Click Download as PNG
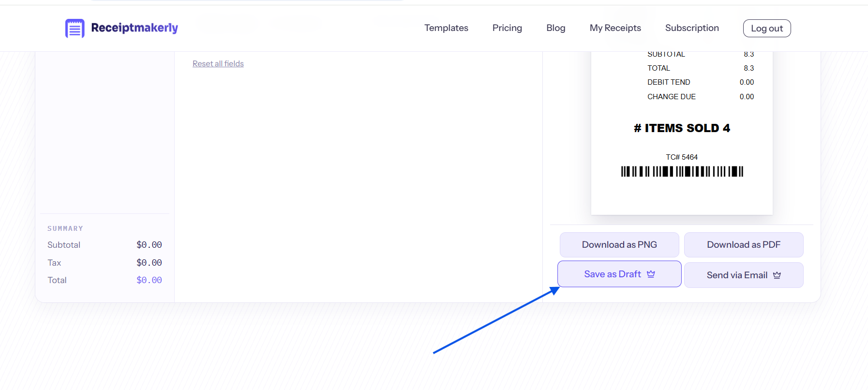 coord(619,245)
